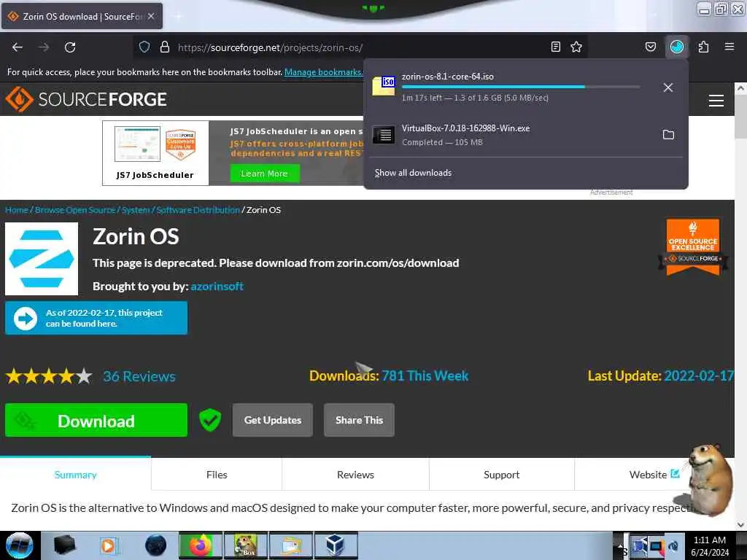Screen dimensions: 747x560
Task: Switch to the Support tab
Action: coord(502,474)
